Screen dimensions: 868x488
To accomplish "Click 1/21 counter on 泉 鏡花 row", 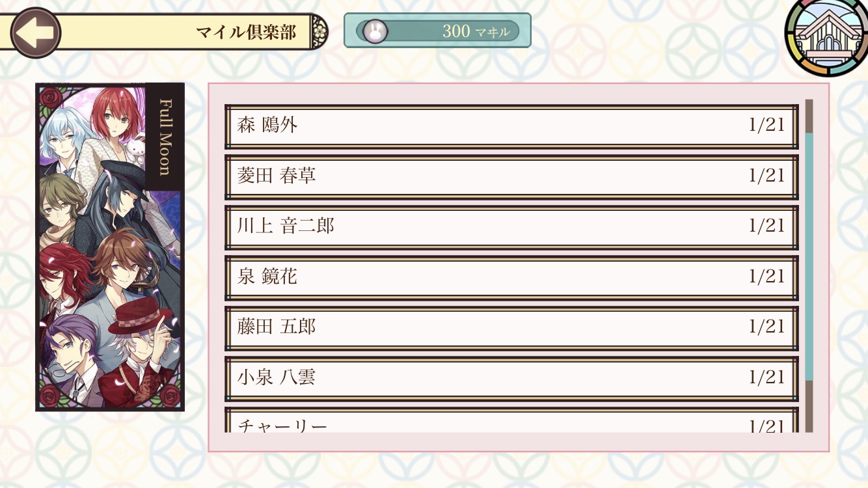I will tap(766, 277).
